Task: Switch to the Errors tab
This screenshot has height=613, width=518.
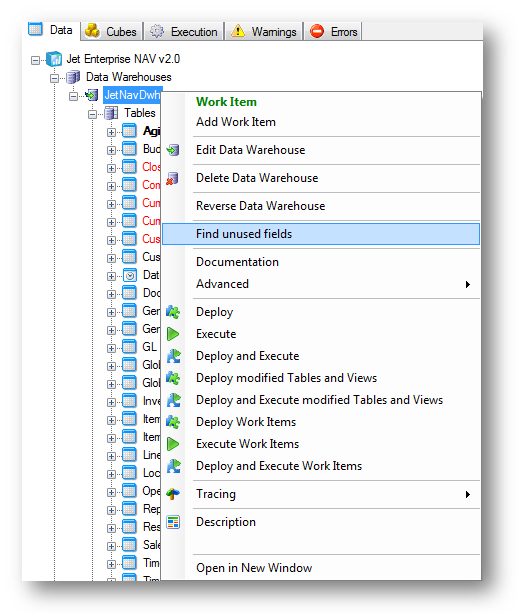Action: coord(333,31)
